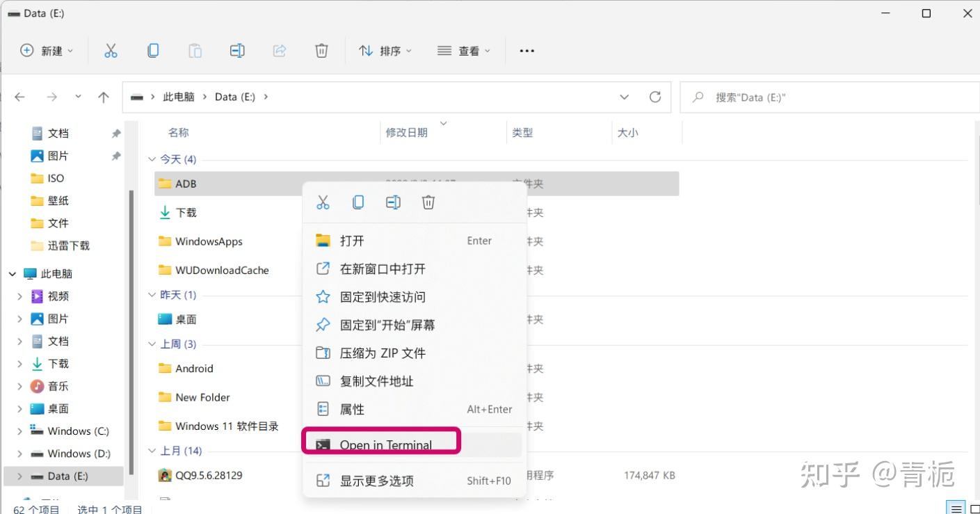Refresh the folder with the refresh icon
This screenshot has height=514, width=980.
coord(654,97)
